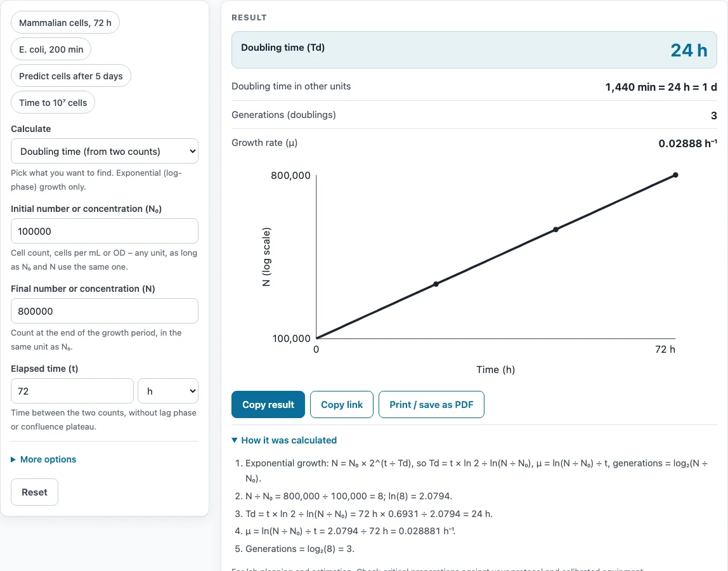Click the Doubling time in other units label
This screenshot has height=571, width=728.
click(x=291, y=86)
